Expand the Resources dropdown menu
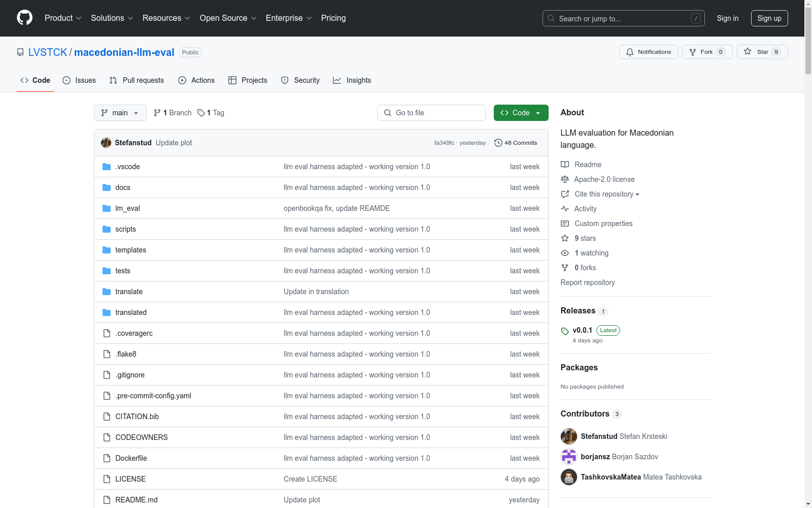812x508 pixels. [166, 18]
